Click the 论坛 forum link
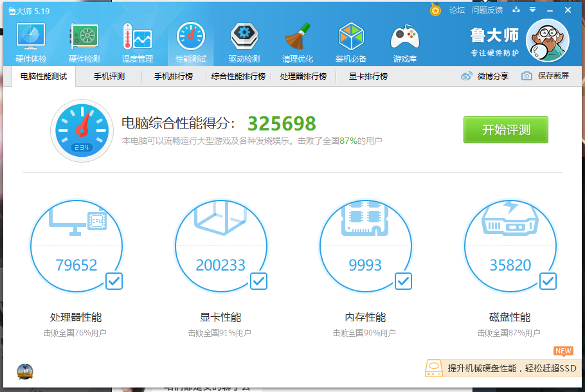The height and width of the screenshot is (392, 585). [457, 10]
